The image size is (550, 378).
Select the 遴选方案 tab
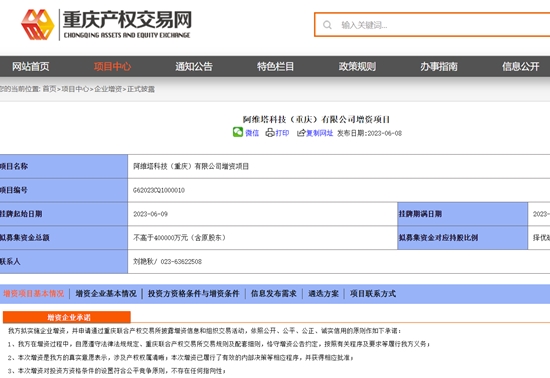(323, 293)
